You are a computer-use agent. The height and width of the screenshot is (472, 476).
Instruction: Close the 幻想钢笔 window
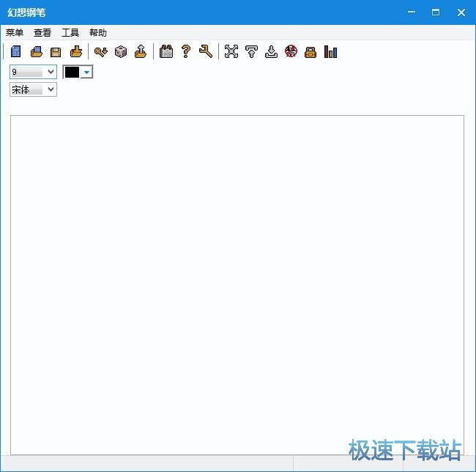(x=461, y=12)
